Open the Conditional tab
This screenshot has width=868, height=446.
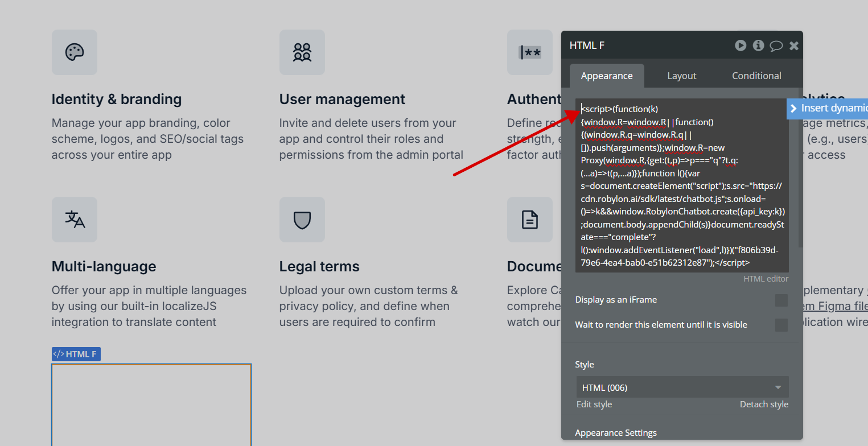point(756,75)
